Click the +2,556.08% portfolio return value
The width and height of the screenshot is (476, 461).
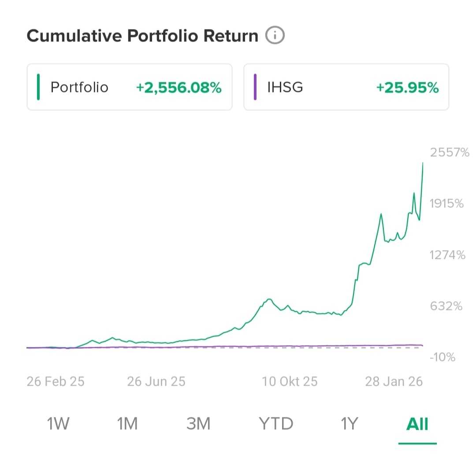click(178, 87)
